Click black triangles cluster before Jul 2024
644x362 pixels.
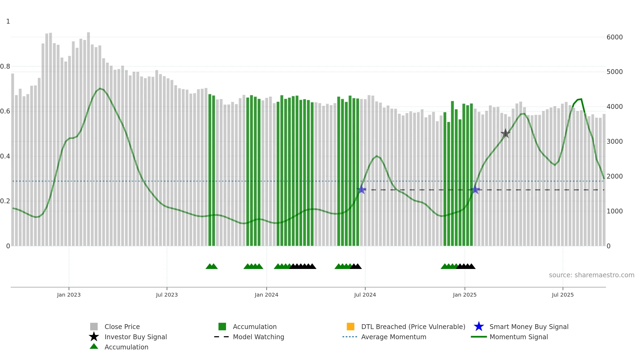[356, 266]
